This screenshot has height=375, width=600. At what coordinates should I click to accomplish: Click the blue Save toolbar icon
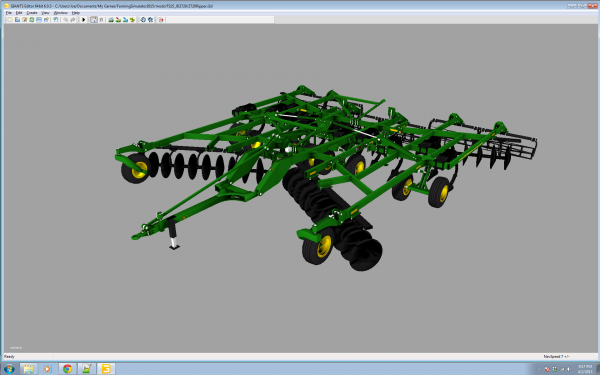(x=39, y=20)
